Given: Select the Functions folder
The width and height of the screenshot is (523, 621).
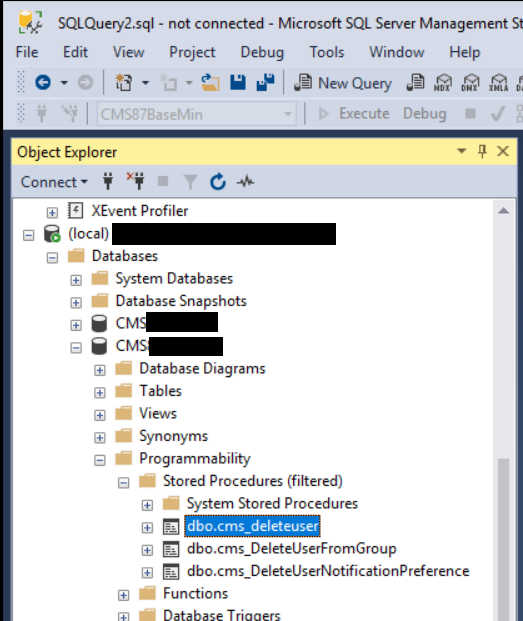Looking at the screenshot, I should tap(196, 593).
